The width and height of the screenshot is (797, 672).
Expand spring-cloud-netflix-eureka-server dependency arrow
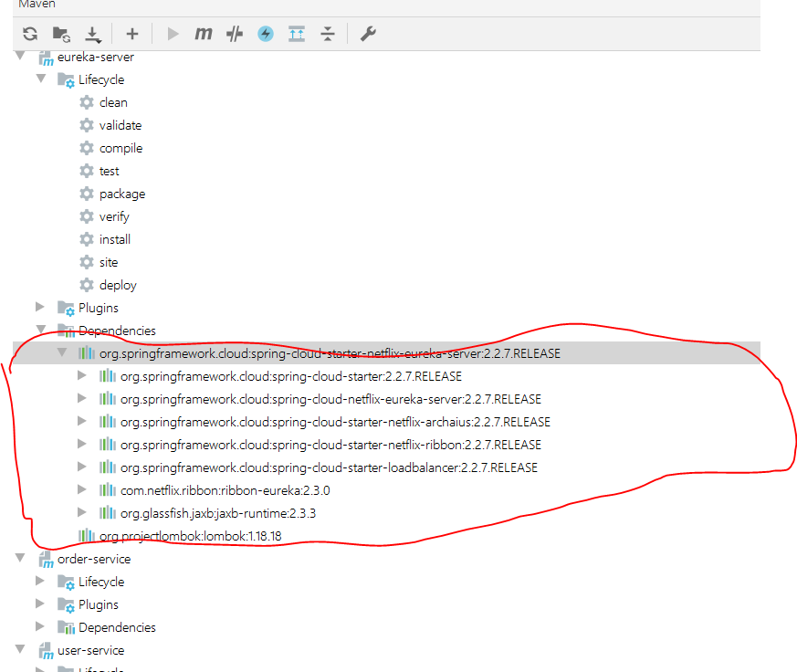click(x=82, y=398)
